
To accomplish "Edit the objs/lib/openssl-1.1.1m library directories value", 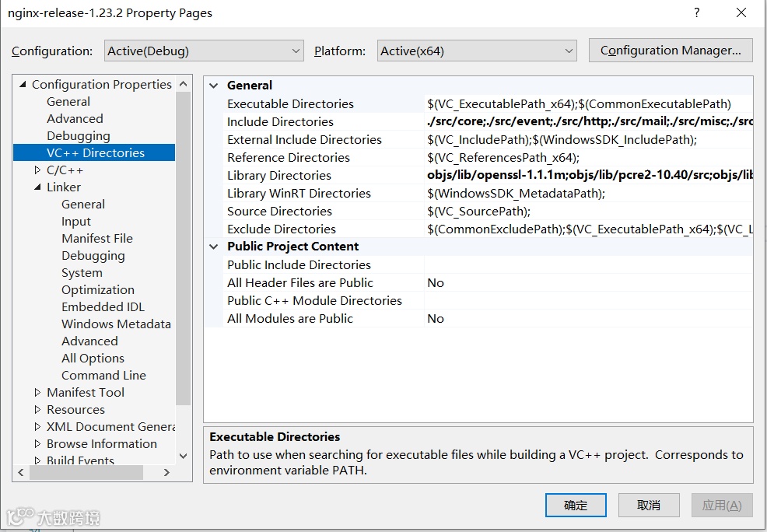I will click(x=588, y=176).
